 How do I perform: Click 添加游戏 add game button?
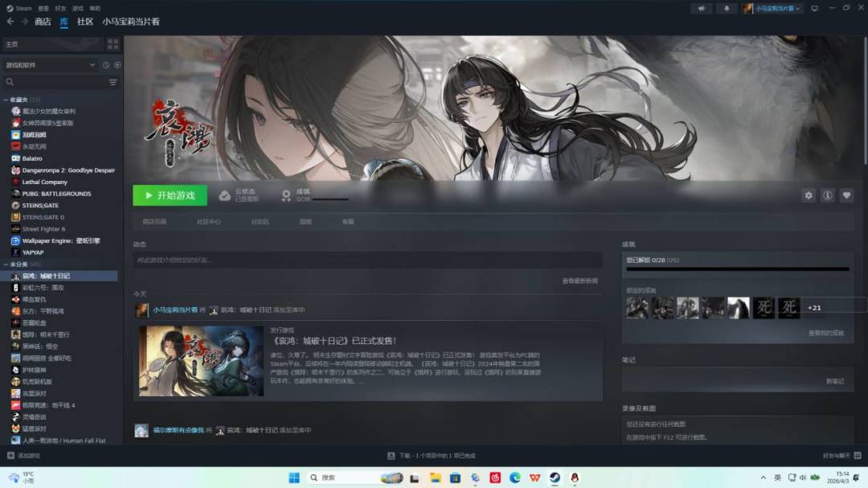click(x=23, y=455)
